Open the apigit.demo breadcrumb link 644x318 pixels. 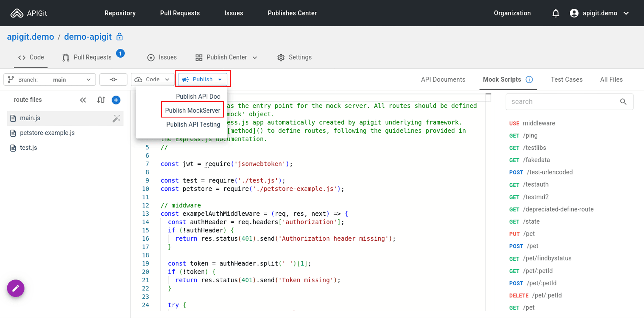pos(31,37)
